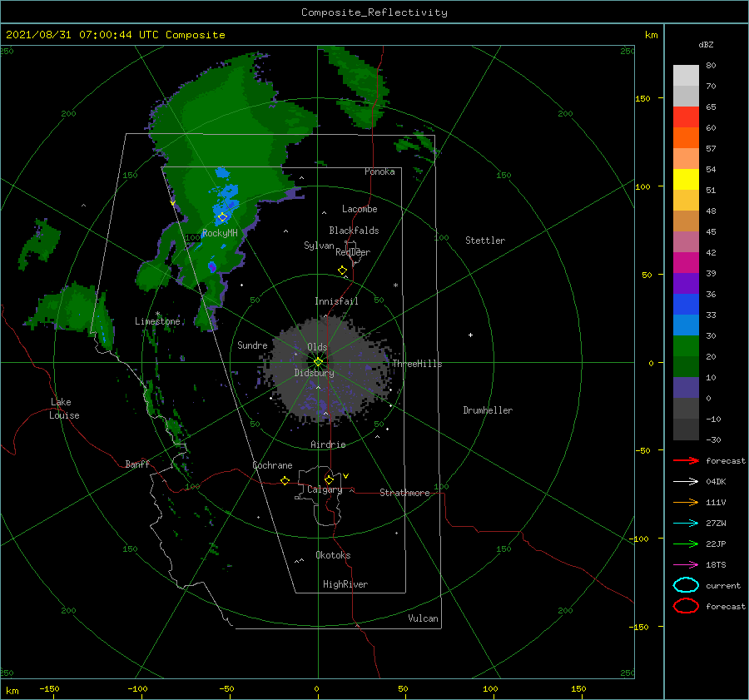Click the gray ground clutter around Olds

pos(329,370)
